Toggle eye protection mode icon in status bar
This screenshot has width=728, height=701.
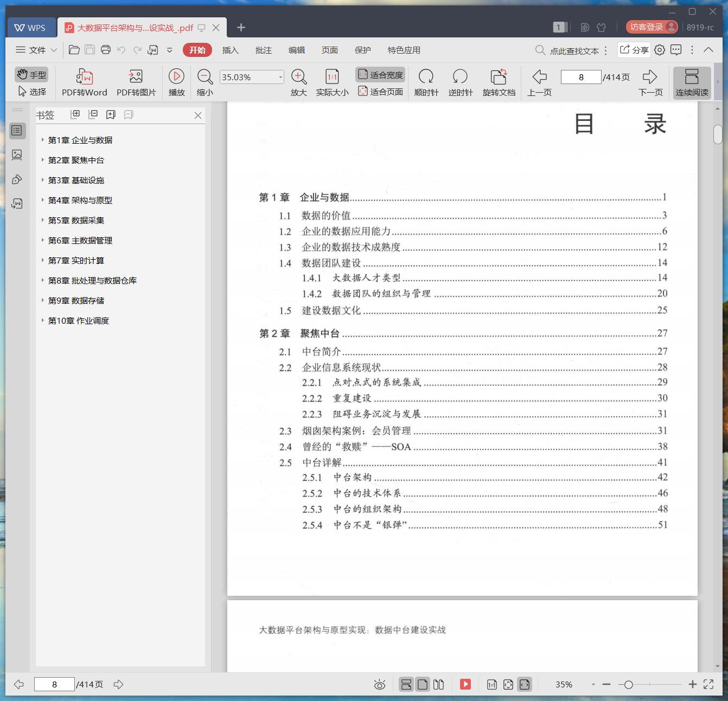tap(380, 685)
